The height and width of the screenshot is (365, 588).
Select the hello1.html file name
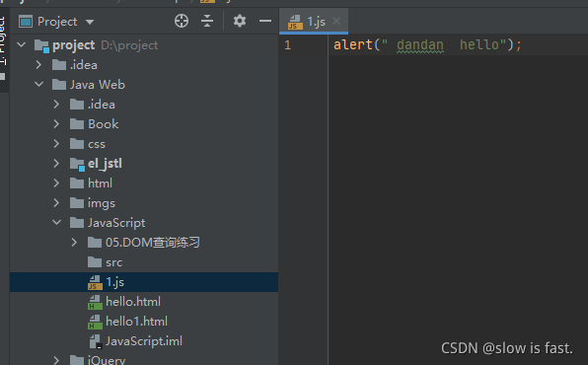[x=136, y=322]
